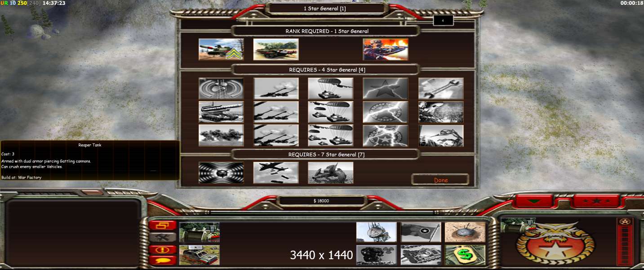Click the selected unit portrait thumbnail
The image size is (644, 270).
[x=518, y=225]
